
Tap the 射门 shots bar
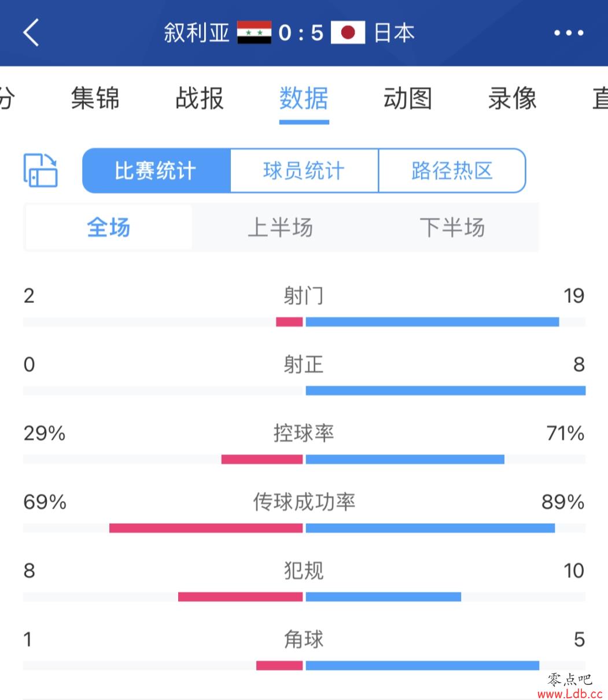pyautogui.click(x=304, y=322)
